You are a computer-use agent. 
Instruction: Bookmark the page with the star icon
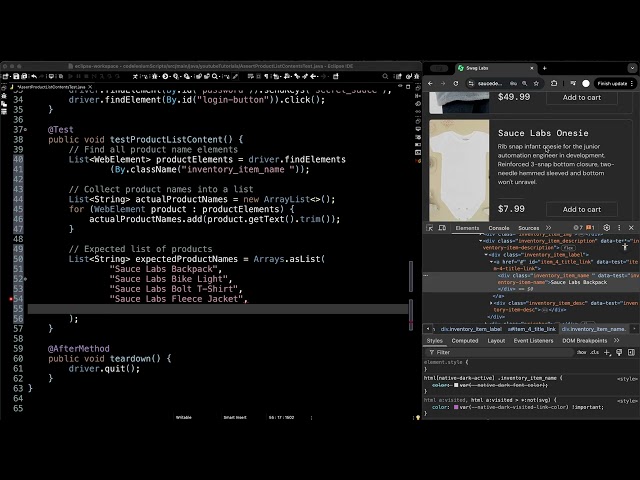(x=536, y=83)
